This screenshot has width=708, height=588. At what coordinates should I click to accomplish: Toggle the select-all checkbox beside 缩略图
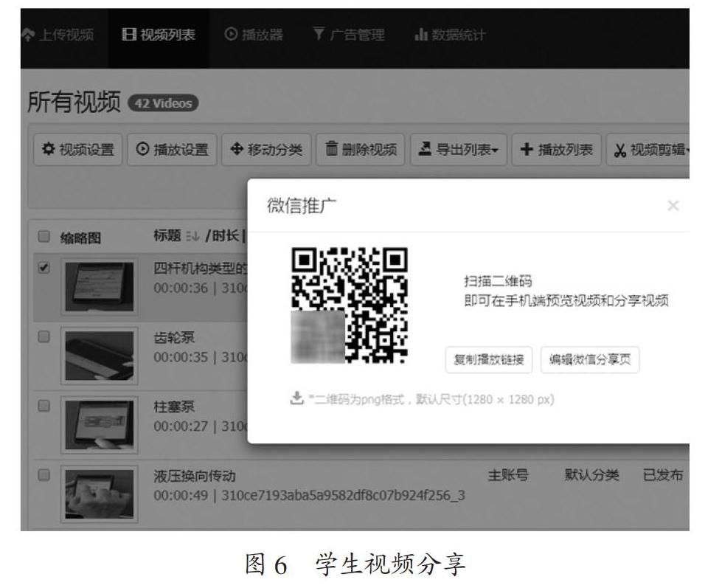point(44,236)
